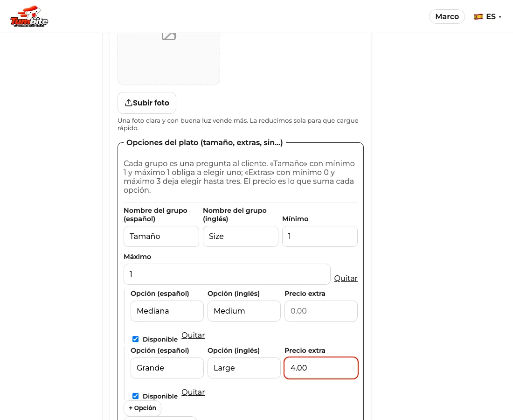Click the Precio extra field for Mediana
The height and width of the screenshot is (420, 513).
(x=321, y=311)
